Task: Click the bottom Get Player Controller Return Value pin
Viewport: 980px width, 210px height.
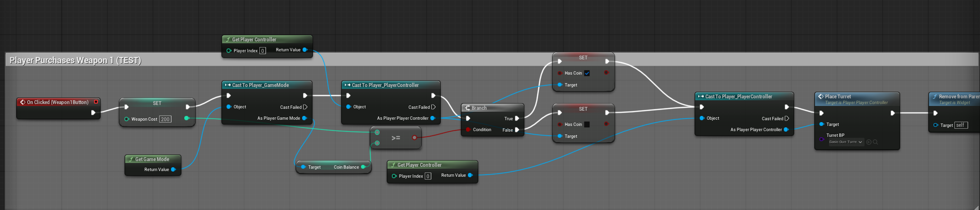Action: click(x=470, y=175)
